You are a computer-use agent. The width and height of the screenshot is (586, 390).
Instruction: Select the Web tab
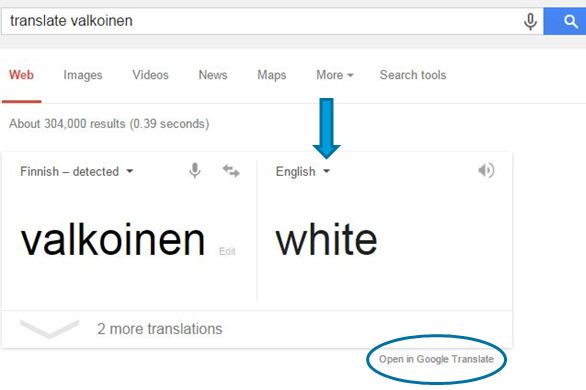point(21,75)
